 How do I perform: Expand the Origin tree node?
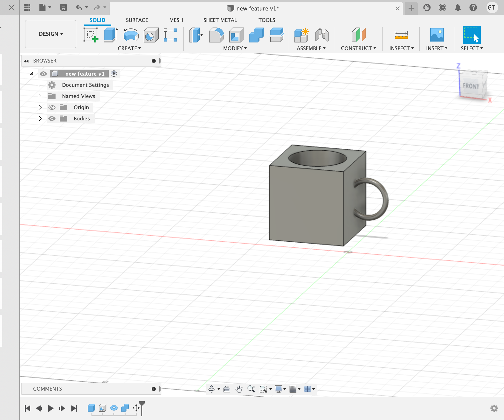tap(40, 107)
